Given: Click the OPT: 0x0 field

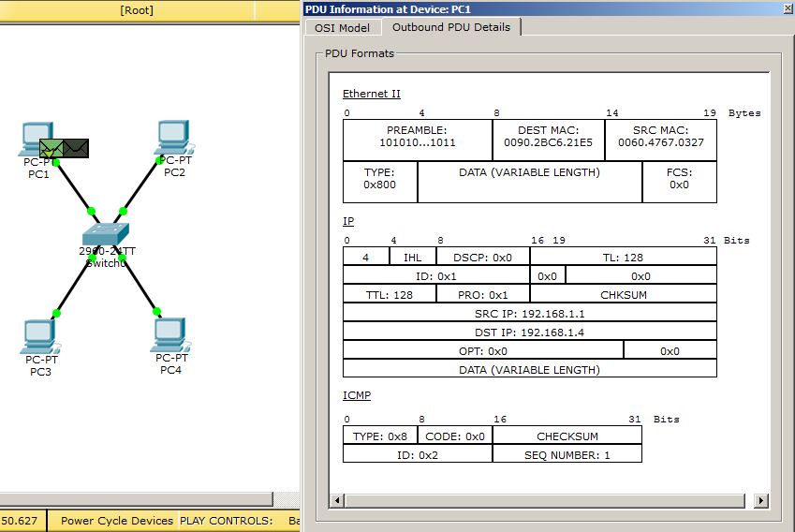Looking at the screenshot, I should (483, 351).
